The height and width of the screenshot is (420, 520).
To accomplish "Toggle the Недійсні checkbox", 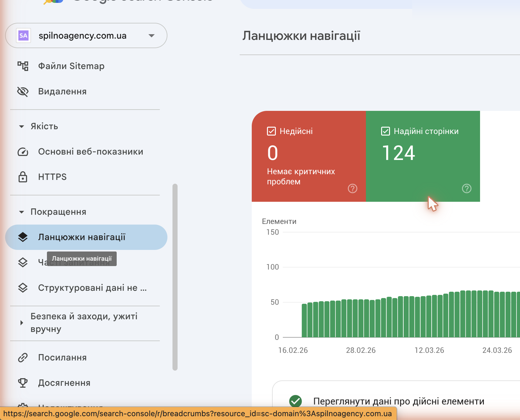I will pos(271,131).
